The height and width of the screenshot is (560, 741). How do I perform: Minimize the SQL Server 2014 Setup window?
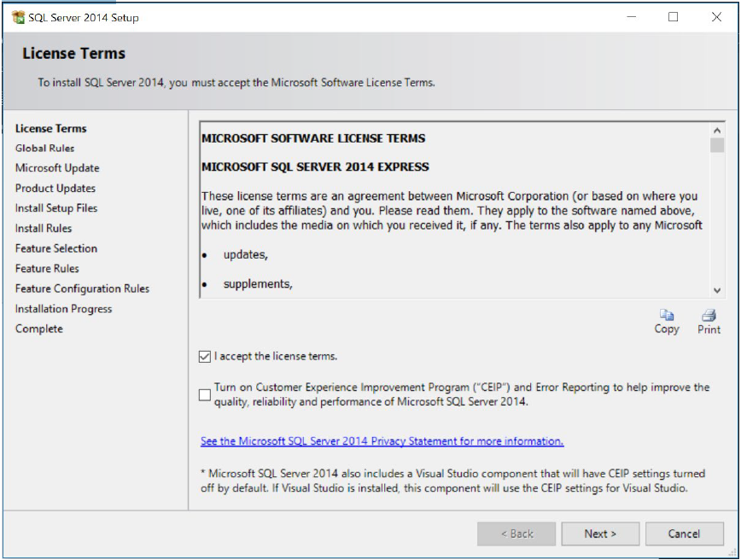point(632,17)
